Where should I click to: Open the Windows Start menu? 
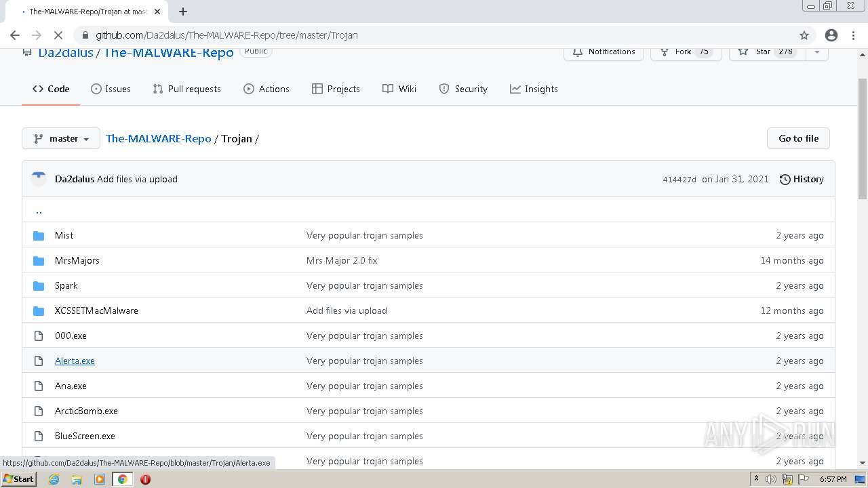pos(18,479)
